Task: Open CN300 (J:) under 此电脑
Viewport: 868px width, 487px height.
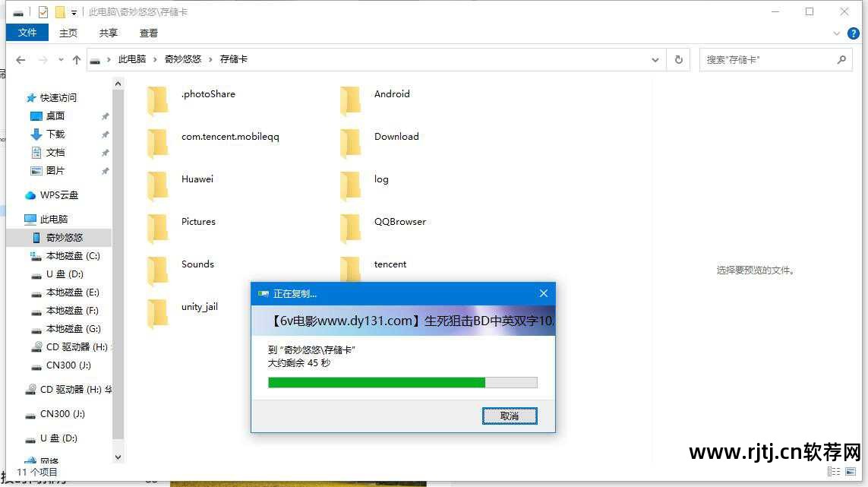Action: click(61, 365)
